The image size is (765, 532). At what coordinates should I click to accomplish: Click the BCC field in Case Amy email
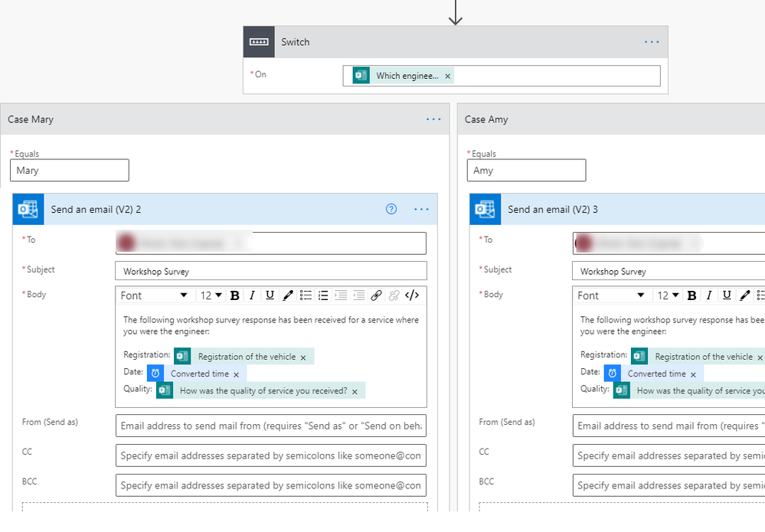click(669, 485)
